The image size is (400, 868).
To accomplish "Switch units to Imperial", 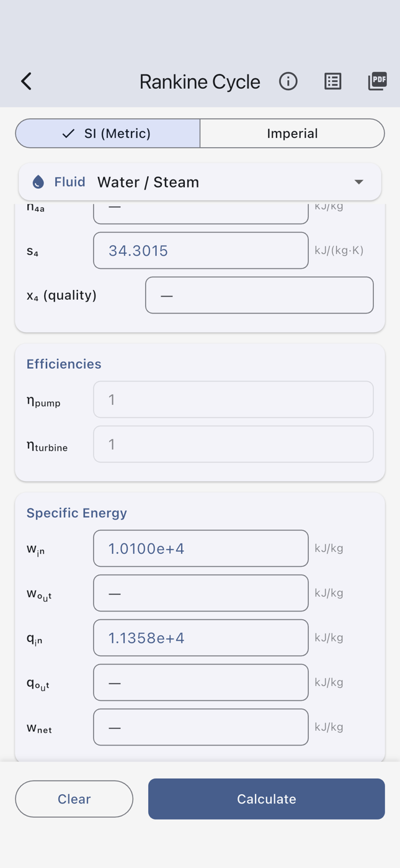I will (292, 133).
